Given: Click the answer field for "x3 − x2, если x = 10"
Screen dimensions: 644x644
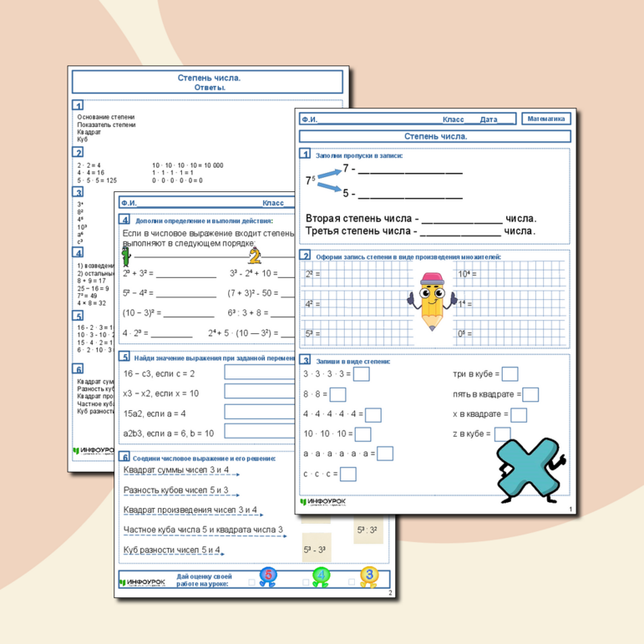Looking at the screenshot, I should (260, 392).
